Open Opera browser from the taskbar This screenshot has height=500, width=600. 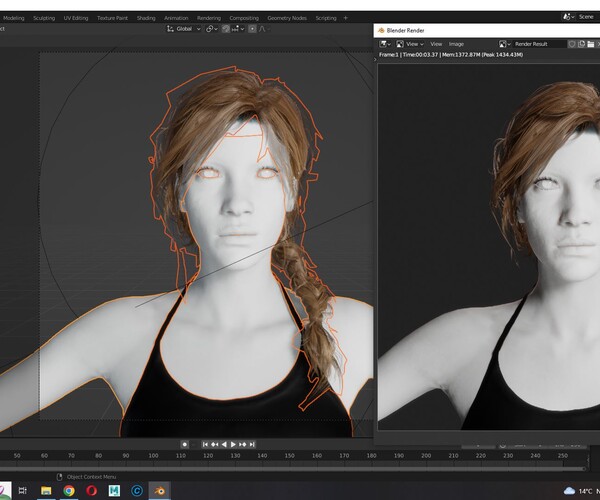pos(91,490)
